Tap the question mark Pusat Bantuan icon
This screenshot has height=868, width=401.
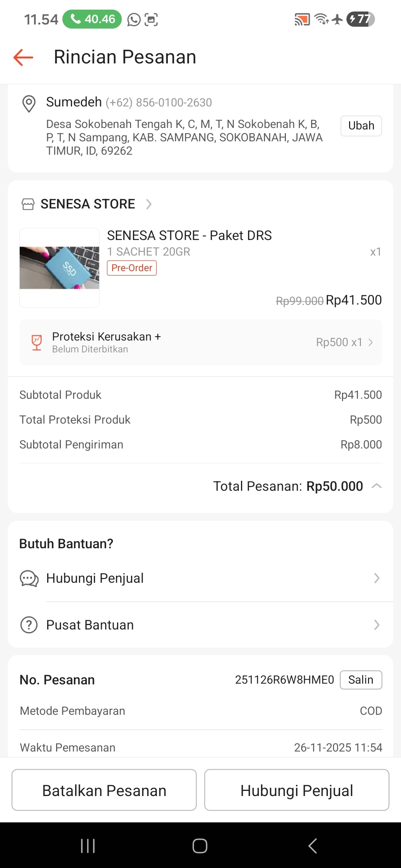click(x=29, y=625)
